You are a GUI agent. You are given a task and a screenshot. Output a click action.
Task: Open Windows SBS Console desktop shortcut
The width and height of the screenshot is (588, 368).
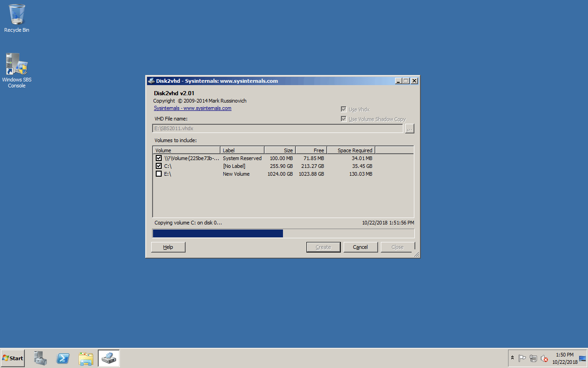[17, 70]
